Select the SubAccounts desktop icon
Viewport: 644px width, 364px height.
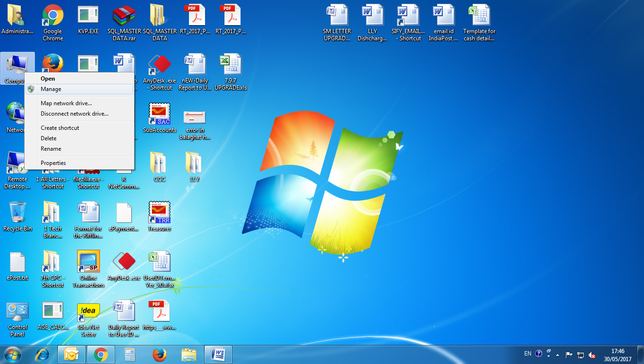[x=160, y=118]
